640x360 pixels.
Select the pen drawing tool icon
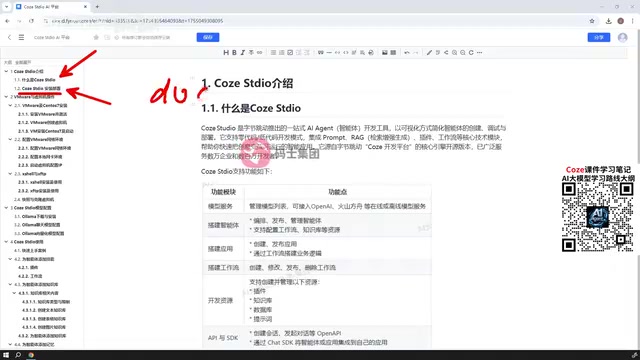coord(429,53)
